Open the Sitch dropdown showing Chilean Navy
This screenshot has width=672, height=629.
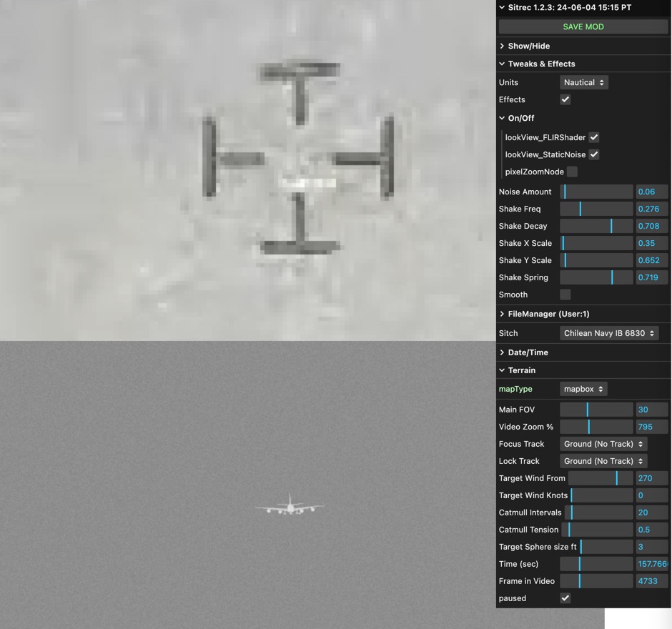coord(609,333)
